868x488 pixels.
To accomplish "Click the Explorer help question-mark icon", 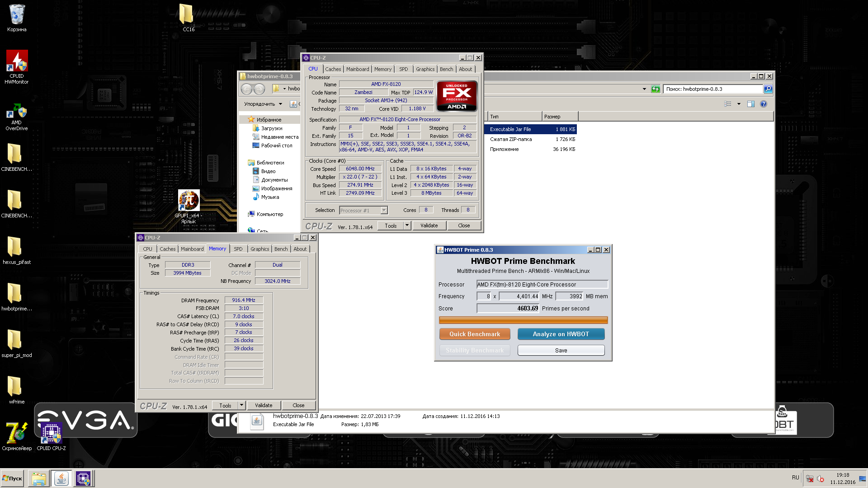I will coord(764,104).
